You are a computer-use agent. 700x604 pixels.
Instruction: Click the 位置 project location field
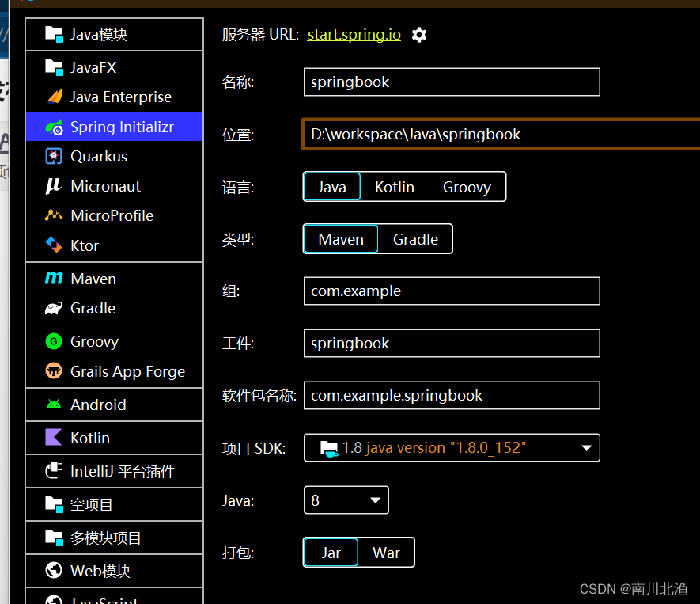coord(451,135)
